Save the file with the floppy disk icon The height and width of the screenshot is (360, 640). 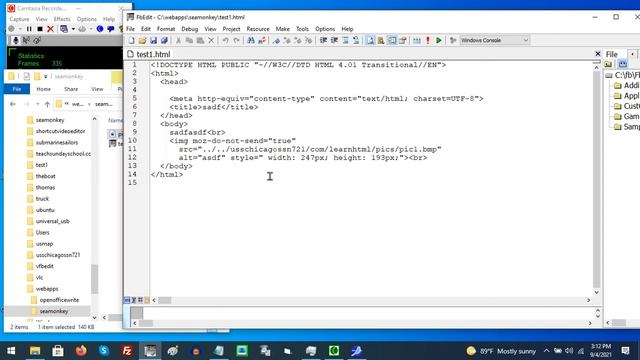[153, 40]
